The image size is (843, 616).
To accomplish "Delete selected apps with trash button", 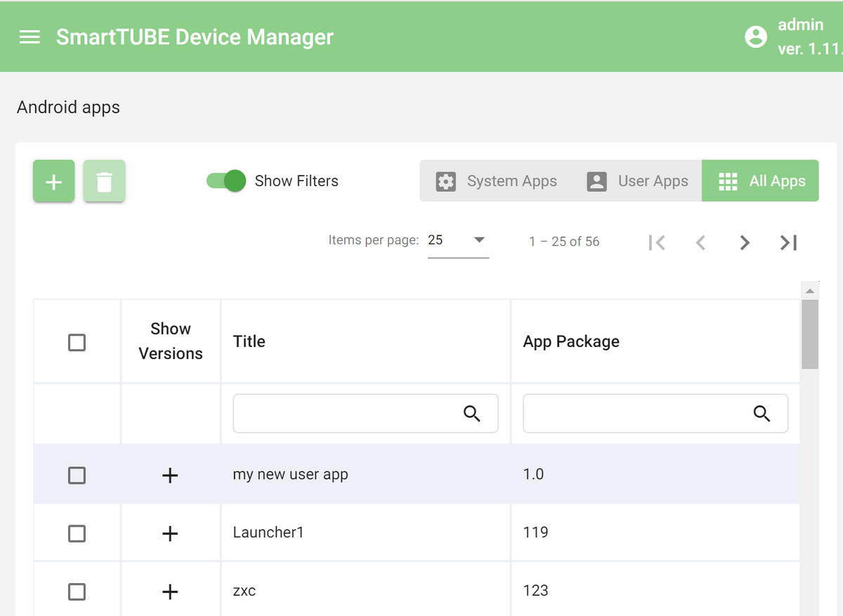I will click(104, 181).
